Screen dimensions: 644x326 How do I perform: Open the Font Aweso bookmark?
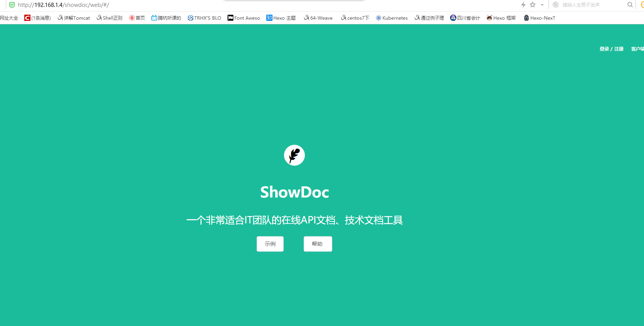coord(244,18)
